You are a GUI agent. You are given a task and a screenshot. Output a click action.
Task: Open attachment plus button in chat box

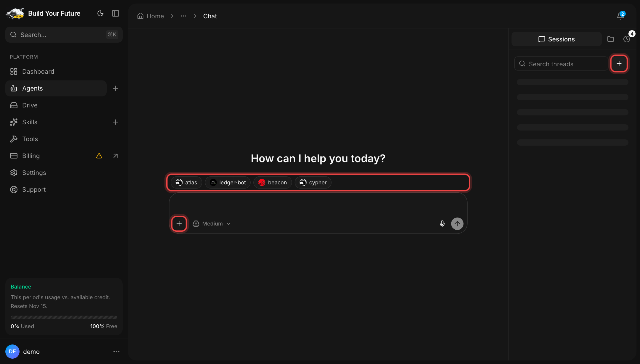pyautogui.click(x=179, y=223)
